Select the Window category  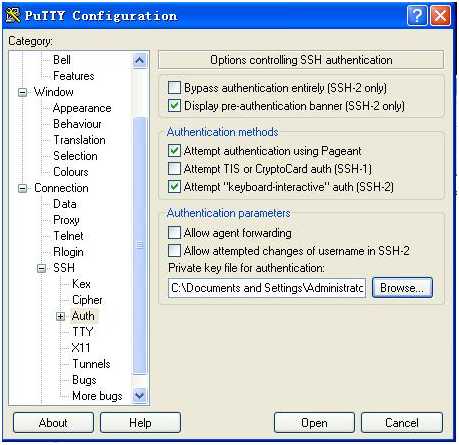54,92
